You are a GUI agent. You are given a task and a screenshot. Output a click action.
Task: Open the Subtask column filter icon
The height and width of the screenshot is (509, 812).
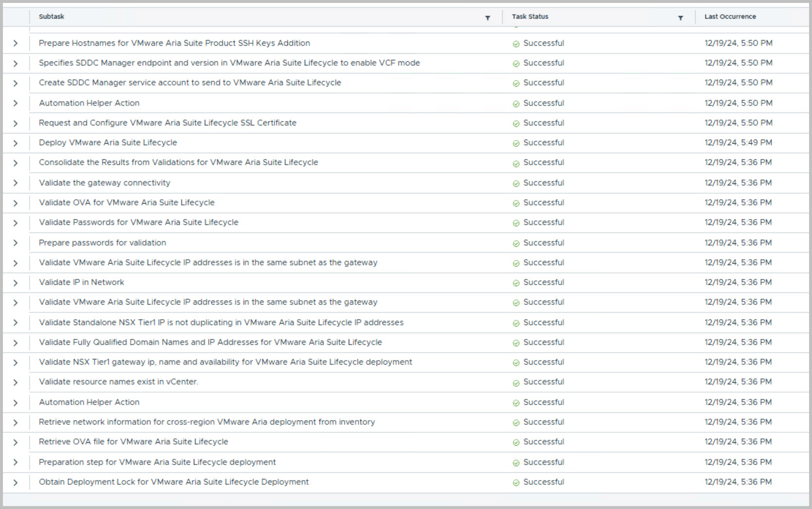487,18
